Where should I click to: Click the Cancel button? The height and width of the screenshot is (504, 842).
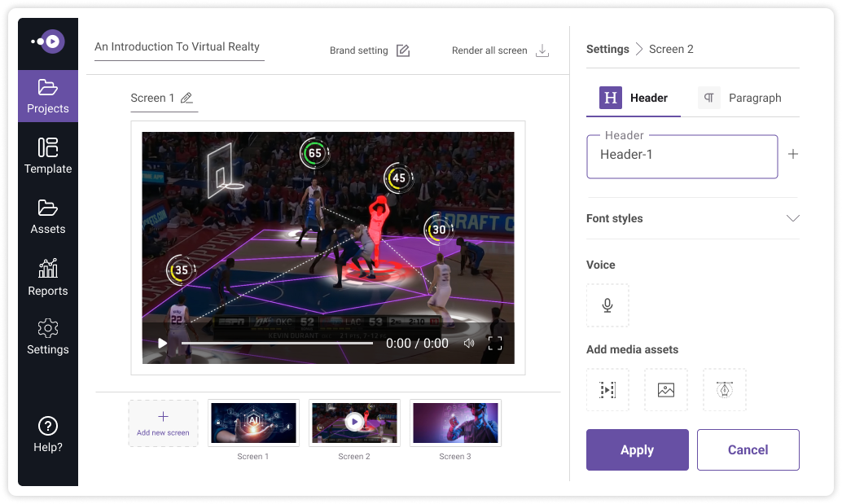748,449
